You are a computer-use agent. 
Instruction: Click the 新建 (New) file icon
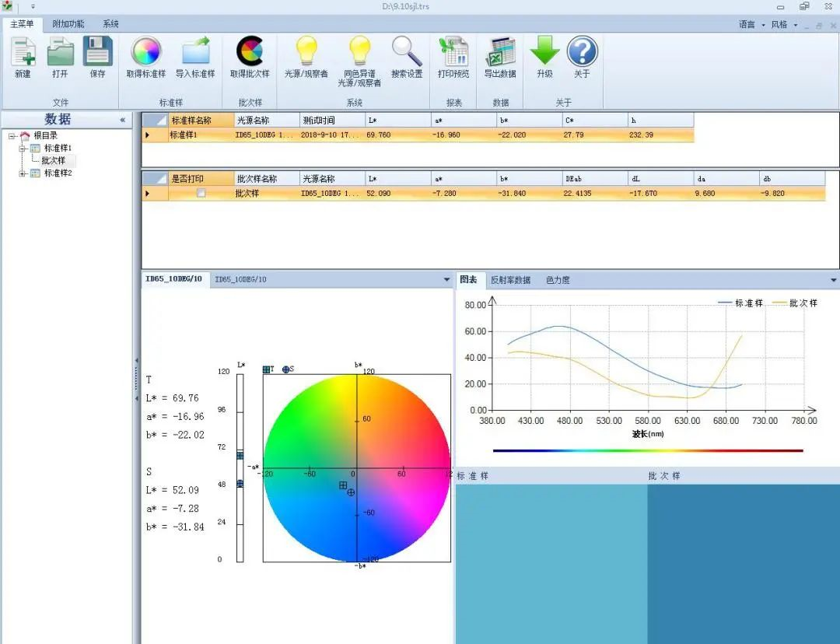23,53
